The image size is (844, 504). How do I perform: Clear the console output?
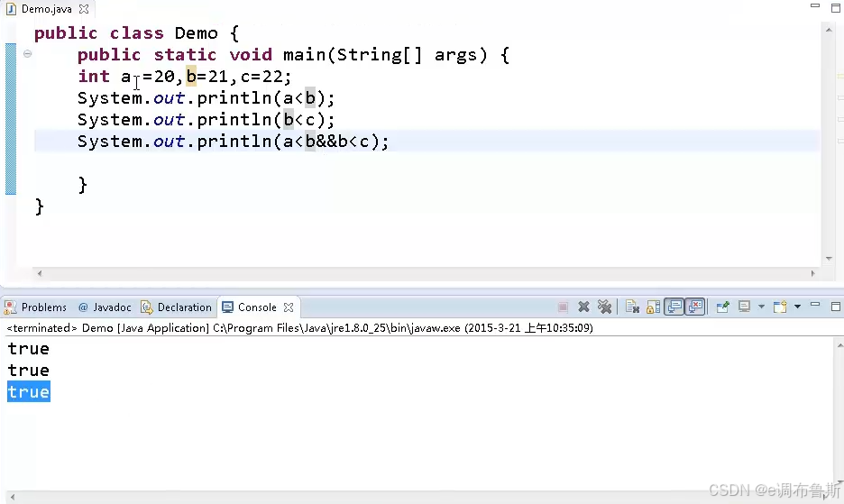[x=632, y=307]
